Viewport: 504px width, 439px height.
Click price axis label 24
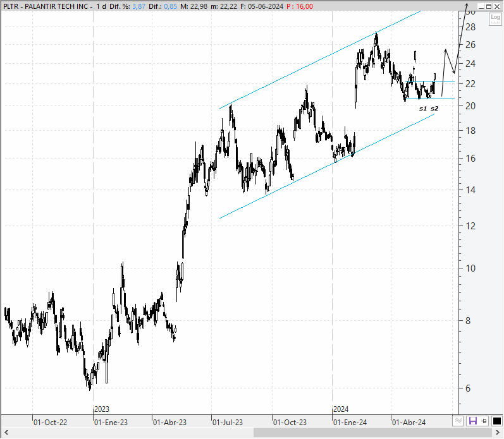tap(470, 64)
